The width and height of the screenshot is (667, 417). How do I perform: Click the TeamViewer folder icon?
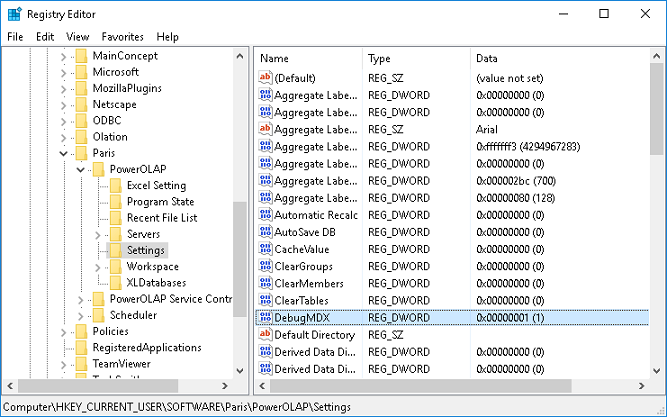point(81,364)
